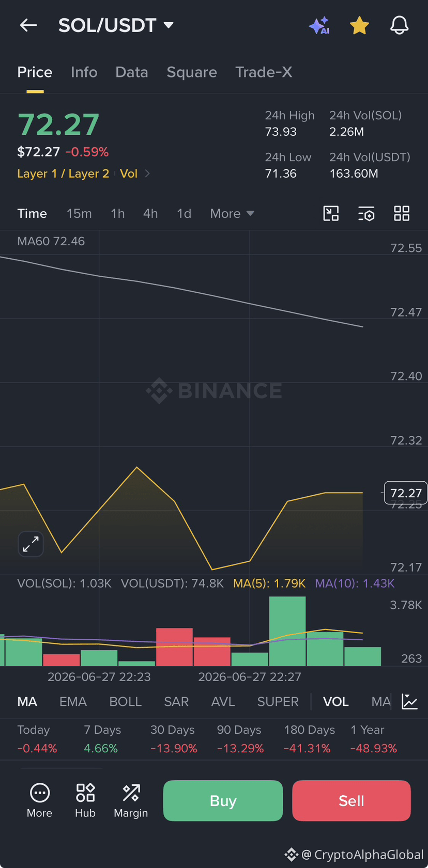Screen dimensions: 428x868
Task: Select the 30 Days -13.90% performance
Action: 174,739
